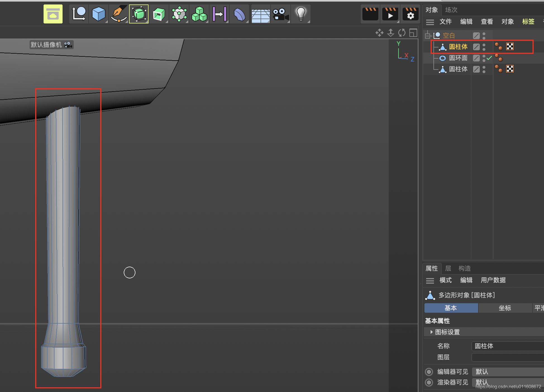Open the render settings clapperboard icon
The height and width of the screenshot is (392, 544).
click(x=410, y=14)
